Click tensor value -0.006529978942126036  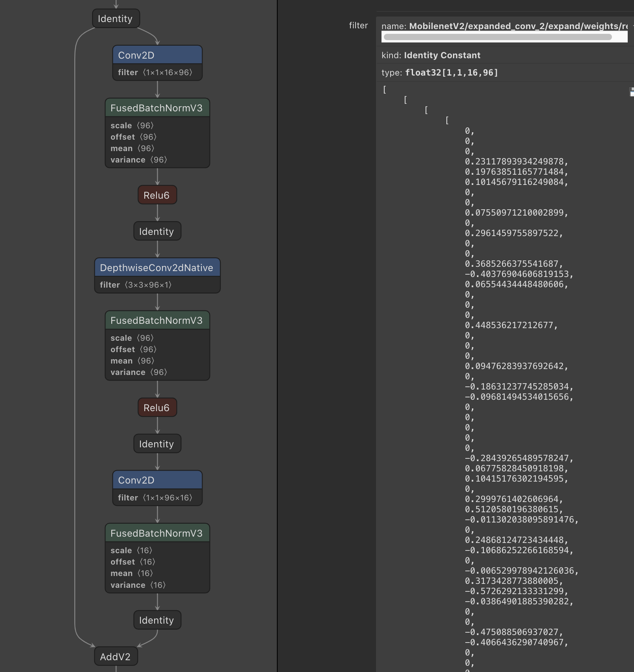(x=522, y=570)
